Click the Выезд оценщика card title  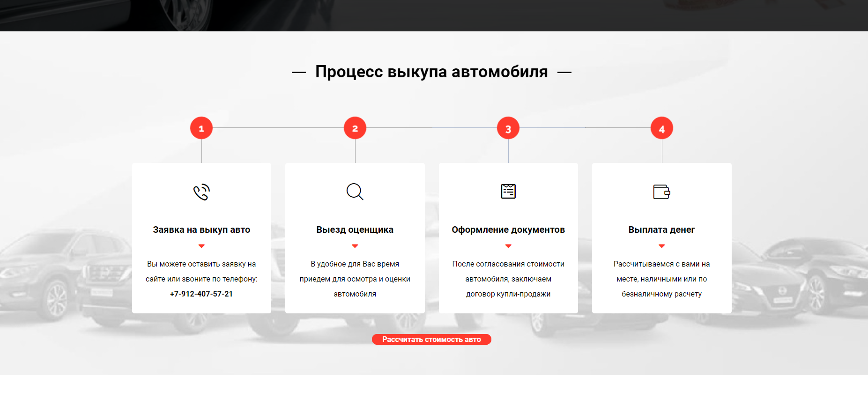(x=355, y=230)
